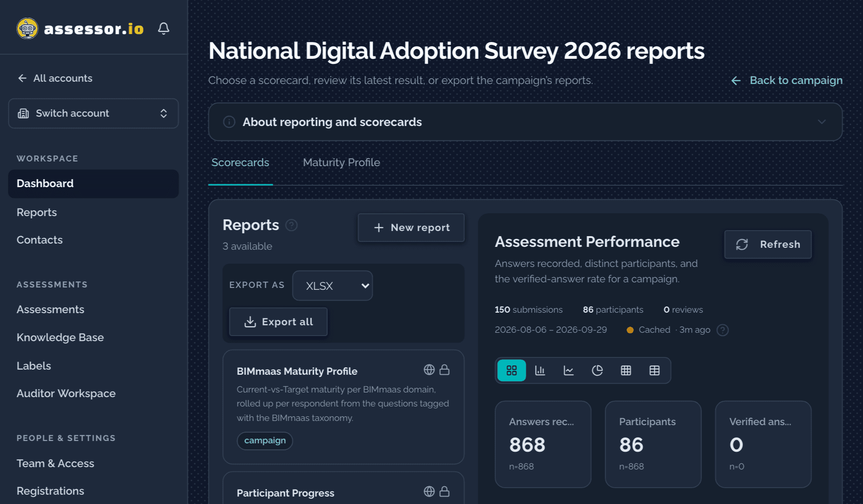Click the assessor.io robot logo
Image resolution: width=863 pixels, height=504 pixels.
[28, 28]
